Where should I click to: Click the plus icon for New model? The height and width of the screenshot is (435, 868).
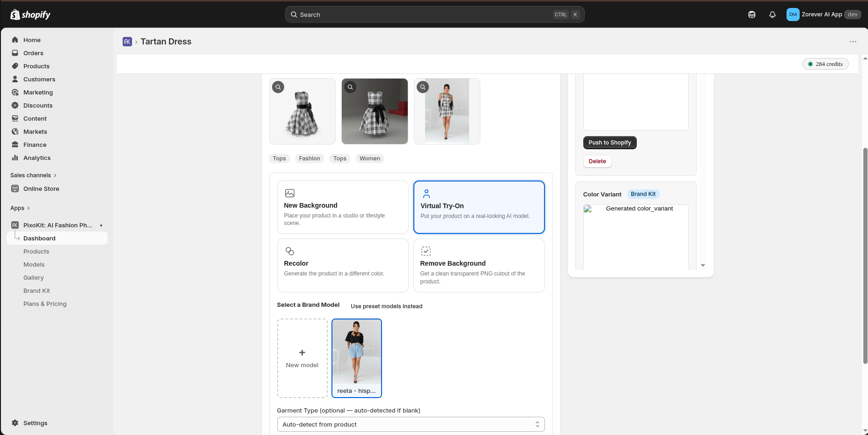pyautogui.click(x=302, y=353)
